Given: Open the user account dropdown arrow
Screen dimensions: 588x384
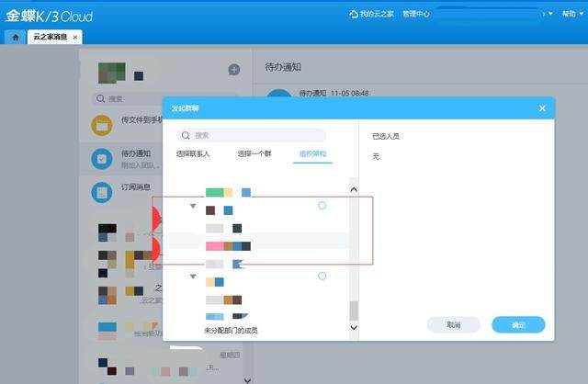Looking at the screenshot, I should 550,14.
